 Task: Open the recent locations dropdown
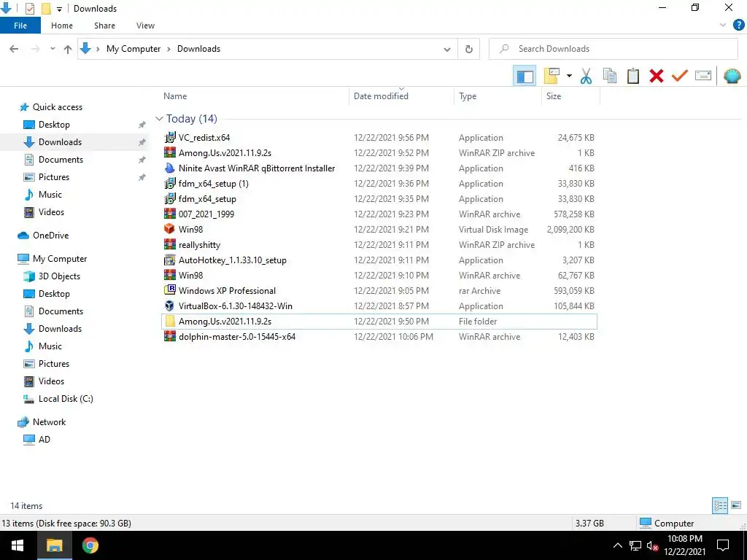pos(53,49)
